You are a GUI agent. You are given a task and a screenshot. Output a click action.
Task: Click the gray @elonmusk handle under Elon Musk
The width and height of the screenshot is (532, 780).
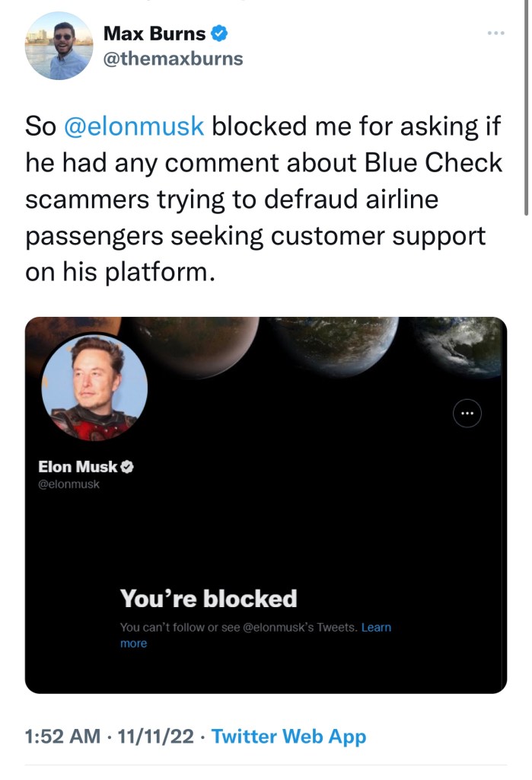(x=68, y=484)
